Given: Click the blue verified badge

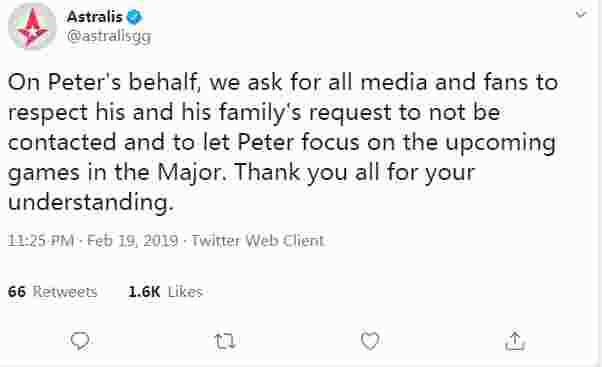Looking at the screenshot, I should coord(134,17).
